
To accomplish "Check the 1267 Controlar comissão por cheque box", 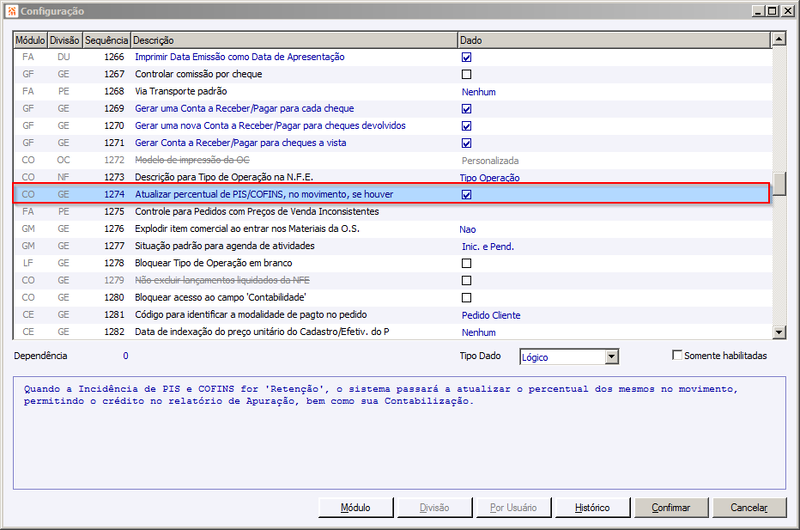I will (466, 74).
